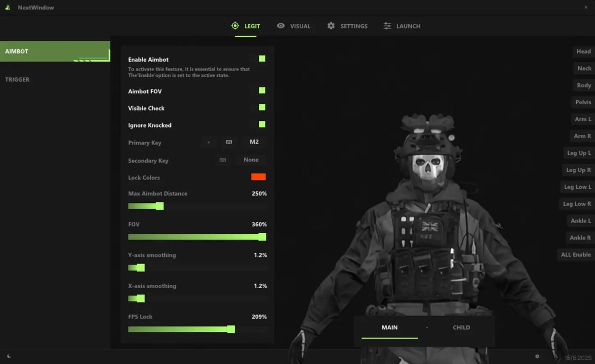Select the Ankle R hitbox button
The image size is (595, 364).
pyautogui.click(x=580, y=237)
